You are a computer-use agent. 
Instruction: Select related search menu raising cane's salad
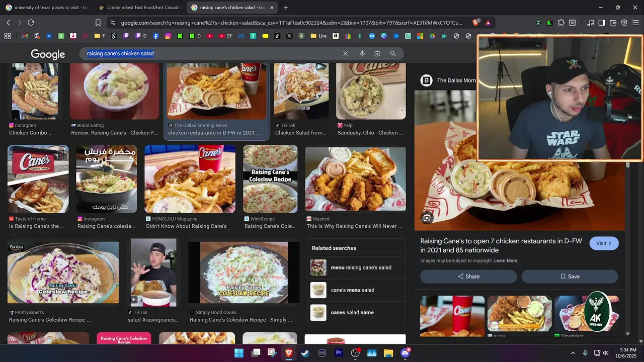click(x=356, y=267)
